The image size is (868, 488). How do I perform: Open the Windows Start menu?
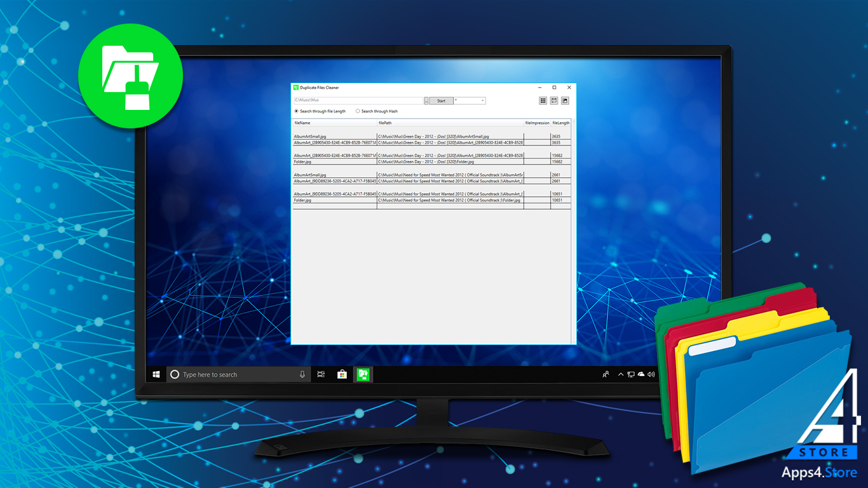pos(156,374)
